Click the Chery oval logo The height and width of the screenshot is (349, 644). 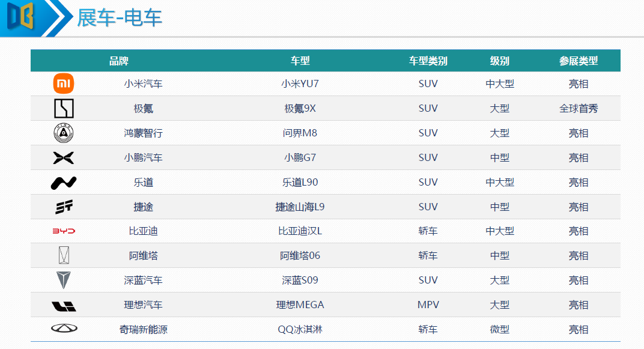(x=64, y=328)
